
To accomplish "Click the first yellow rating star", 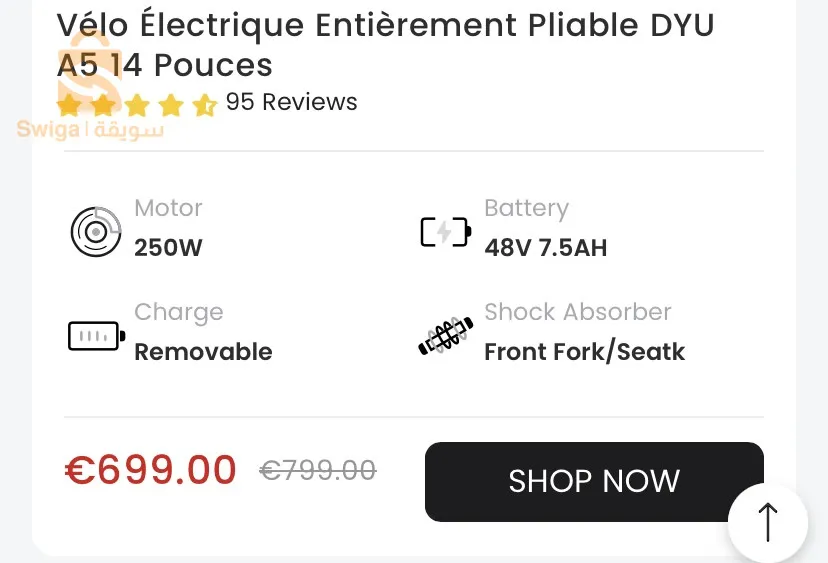I will point(69,105).
